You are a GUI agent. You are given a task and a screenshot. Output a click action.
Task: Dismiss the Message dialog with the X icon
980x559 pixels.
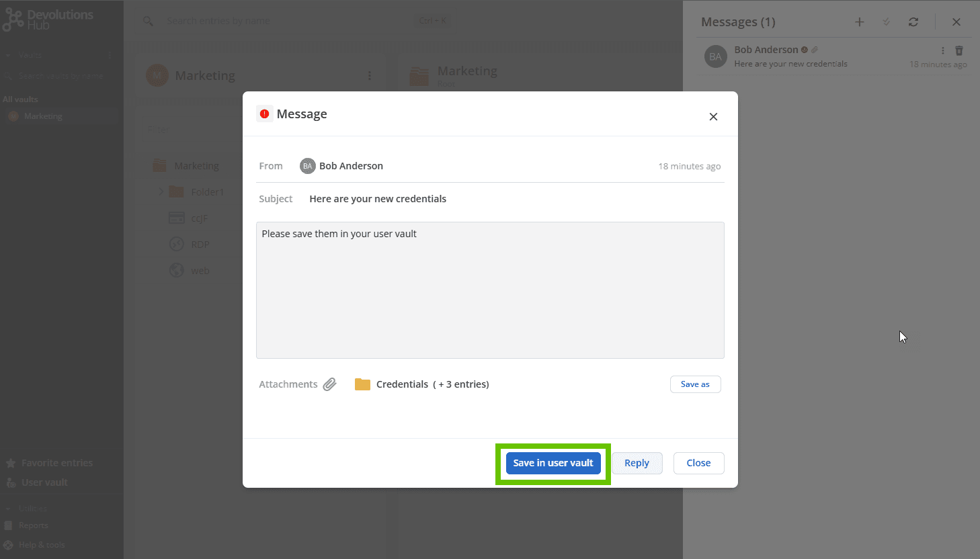pyautogui.click(x=713, y=117)
